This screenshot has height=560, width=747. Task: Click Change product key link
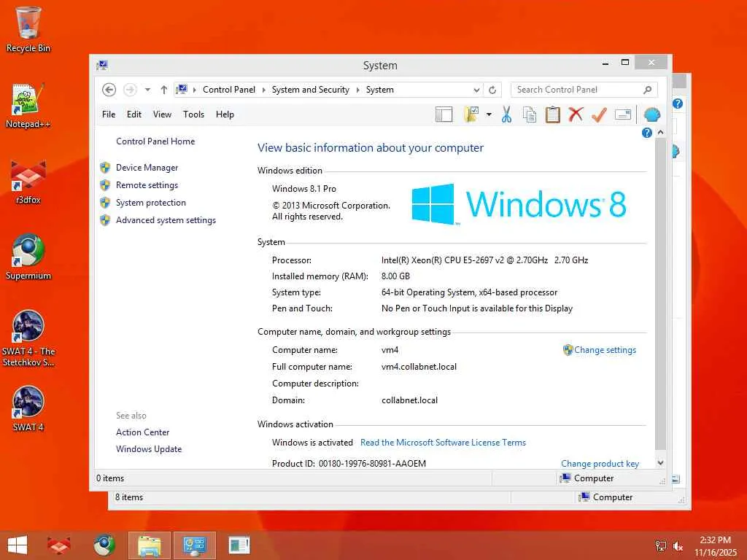pyautogui.click(x=600, y=463)
